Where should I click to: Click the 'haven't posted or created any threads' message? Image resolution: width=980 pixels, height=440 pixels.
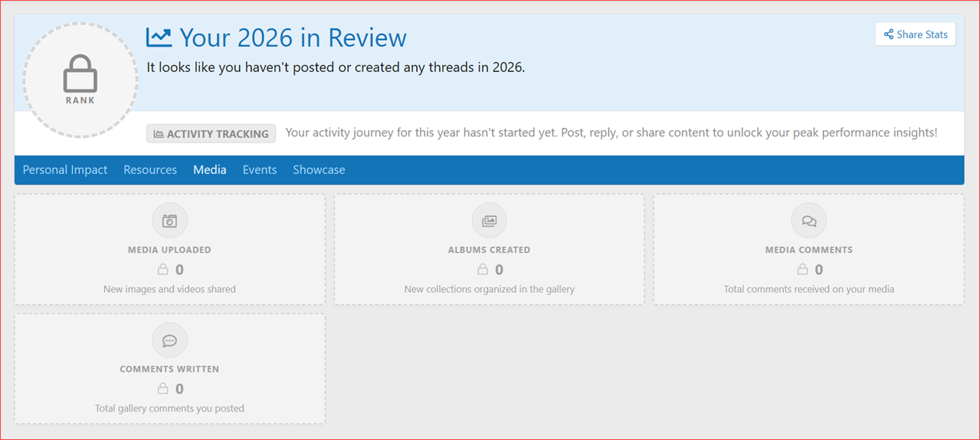pos(336,67)
